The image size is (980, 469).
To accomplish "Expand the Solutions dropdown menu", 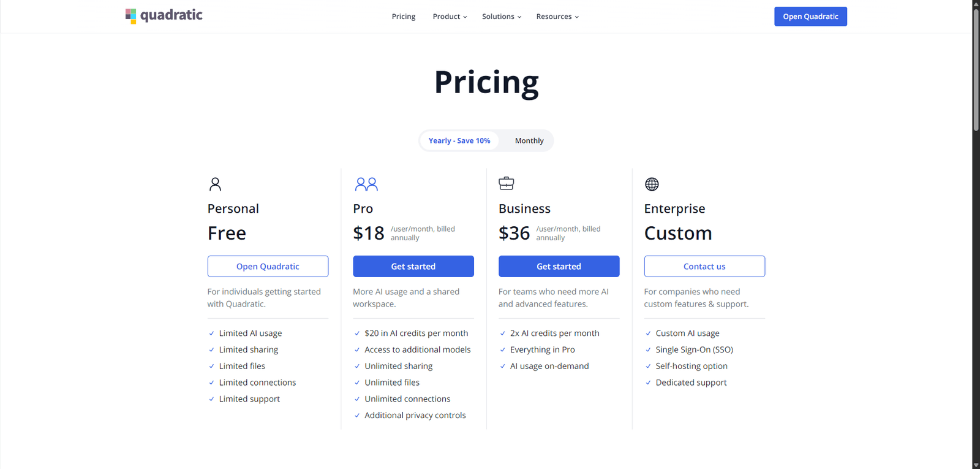I will click(502, 17).
